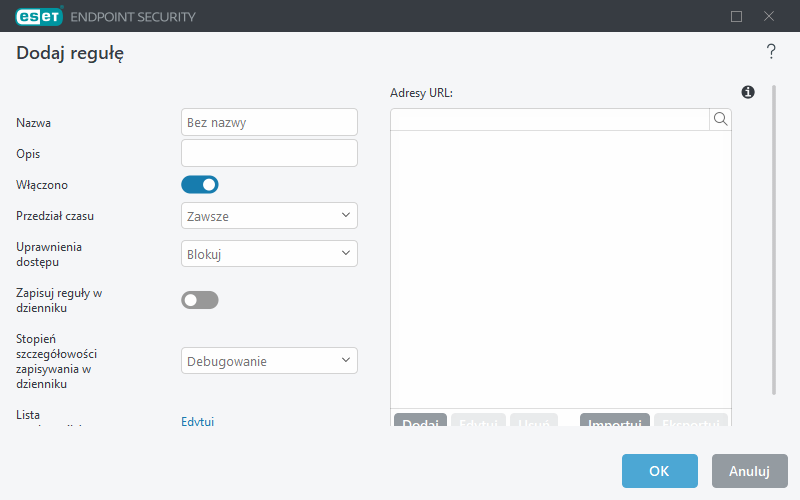Click the Edytuj link for Lista
This screenshot has height=500, width=800.
(197, 421)
